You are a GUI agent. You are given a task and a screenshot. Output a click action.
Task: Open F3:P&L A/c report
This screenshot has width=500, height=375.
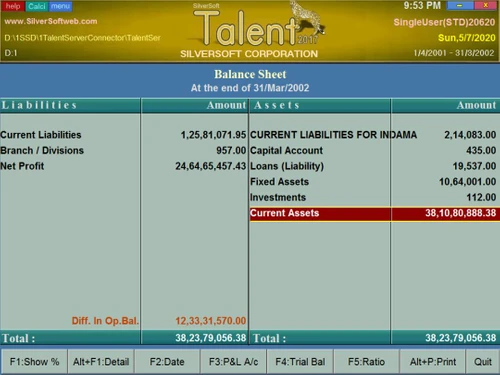click(x=233, y=362)
